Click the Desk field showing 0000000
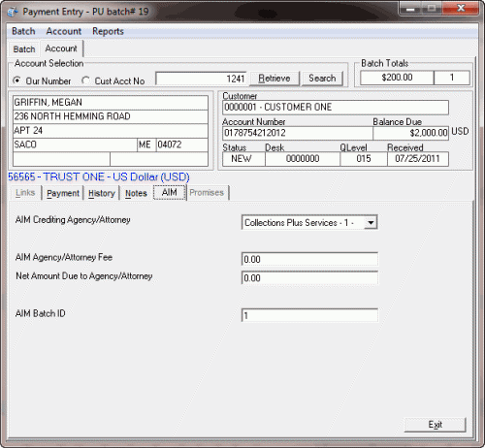Image resolution: width=485 pixels, height=448 pixels. pos(303,159)
